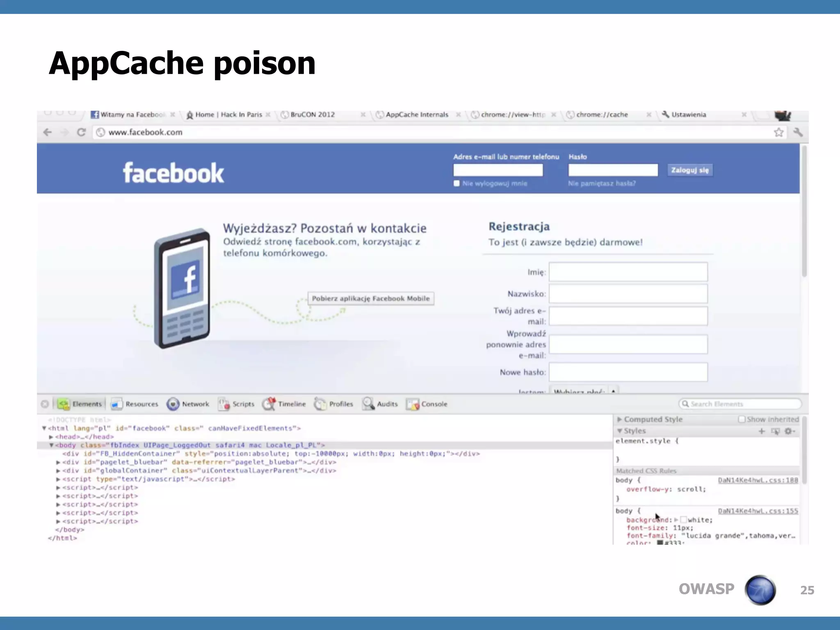Image resolution: width=840 pixels, height=630 pixels.
Task: Click the Hasło password login field
Action: click(x=613, y=170)
